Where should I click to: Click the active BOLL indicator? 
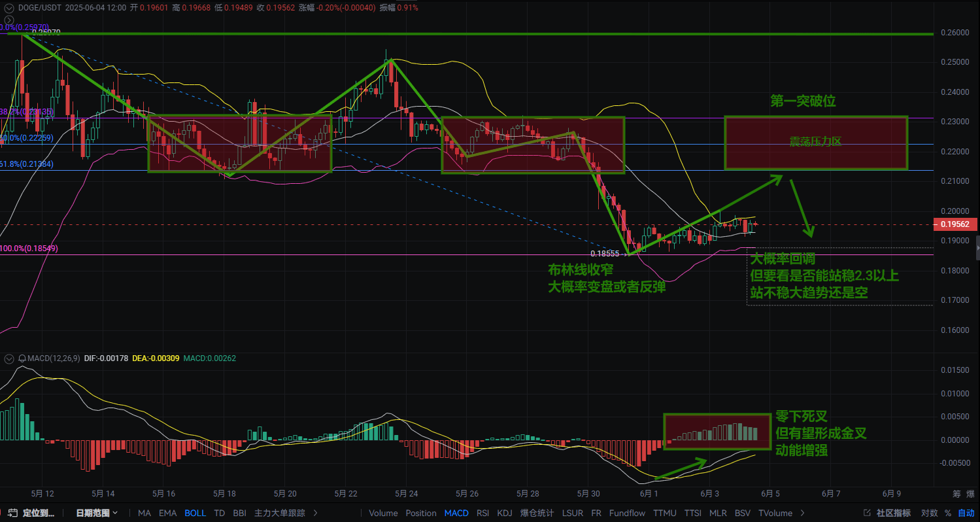(195, 513)
